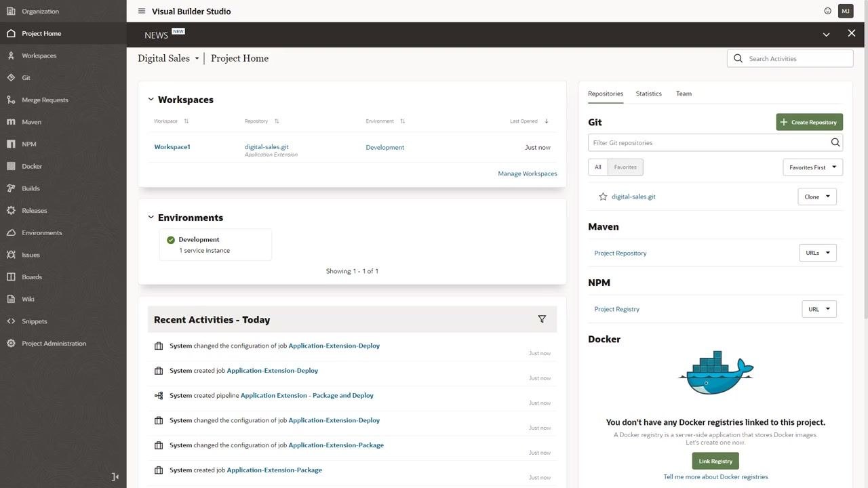Open Releases in the sidebar
Screen dimensions: 868x488
[x=34, y=211]
